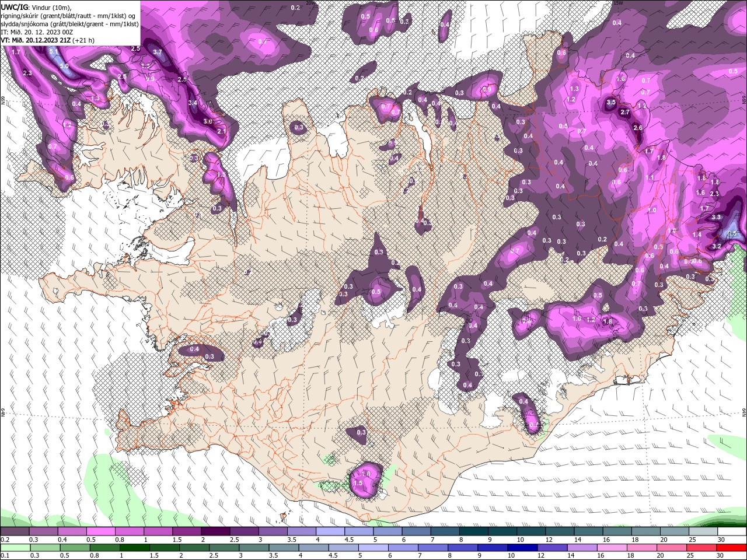This screenshot has width=747, height=560.
Task: Click the '3.3' precipitation value on east coast
Action: pos(717,217)
